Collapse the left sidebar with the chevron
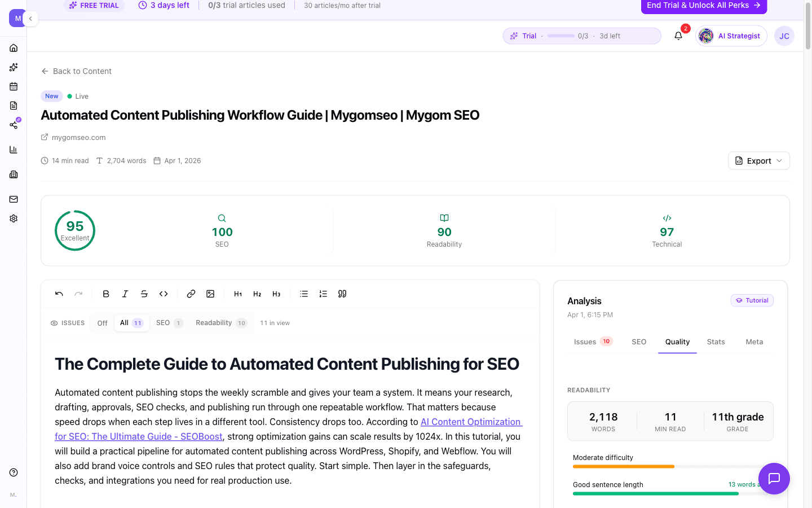 click(x=31, y=18)
